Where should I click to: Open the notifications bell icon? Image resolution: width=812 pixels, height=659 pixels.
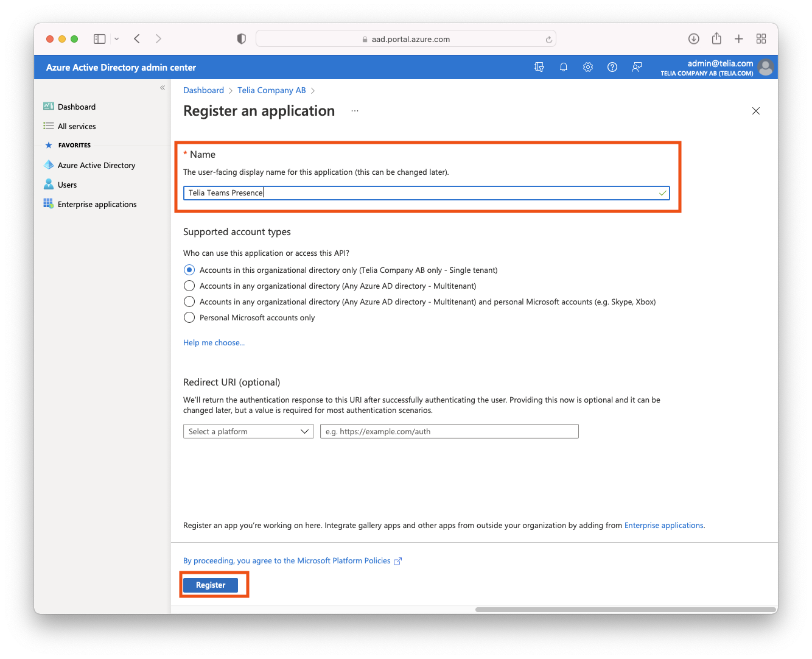pyautogui.click(x=564, y=67)
